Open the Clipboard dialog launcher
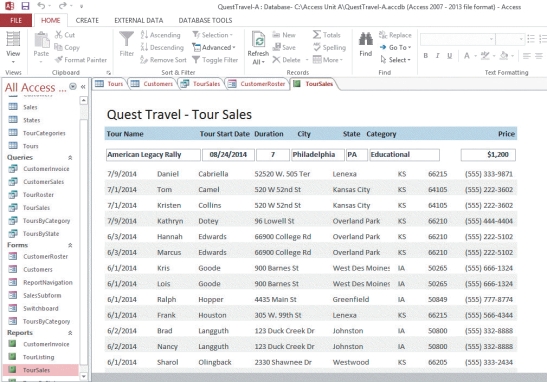This screenshot has width=547, height=382. [x=108, y=73]
